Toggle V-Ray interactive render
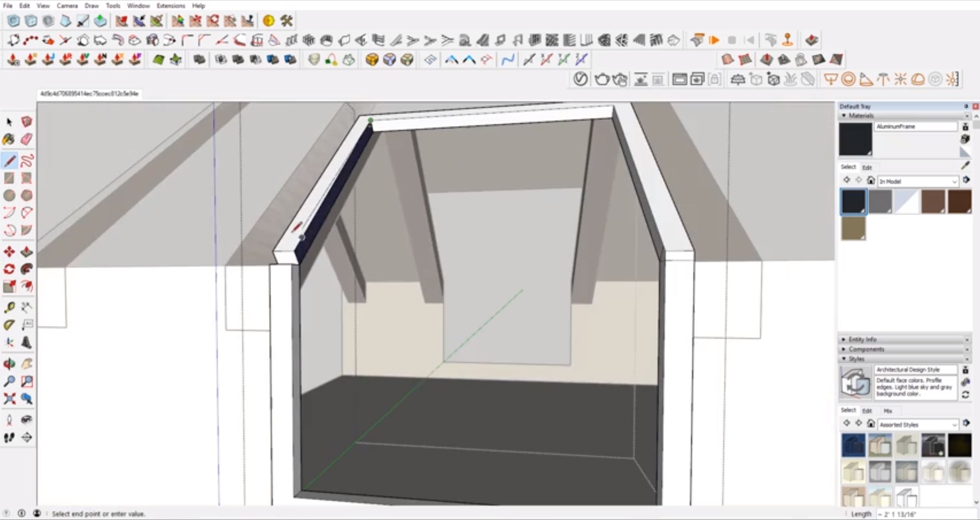Screen dimensions: 980x520 pyautogui.click(x=620, y=80)
